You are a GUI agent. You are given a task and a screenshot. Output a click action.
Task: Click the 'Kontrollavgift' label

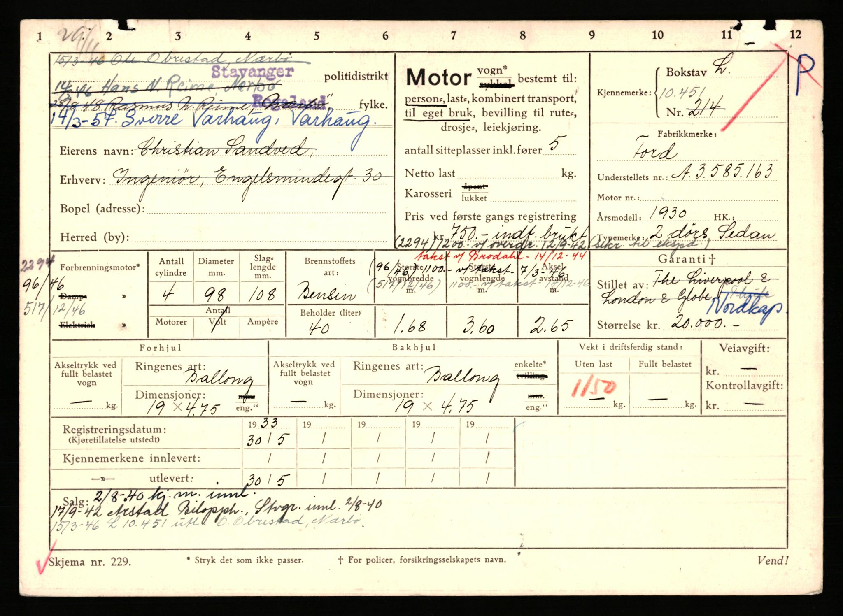click(x=745, y=386)
